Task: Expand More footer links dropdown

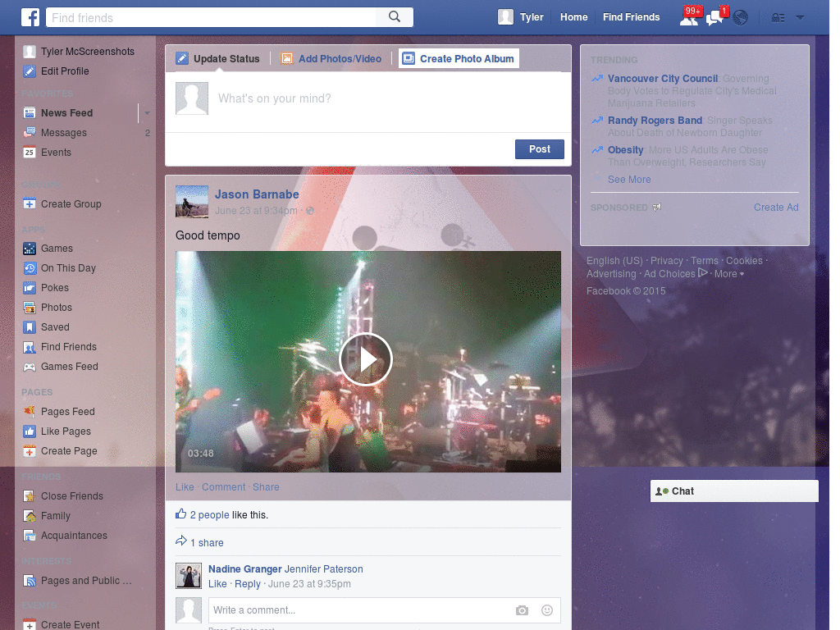Action: (729, 274)
